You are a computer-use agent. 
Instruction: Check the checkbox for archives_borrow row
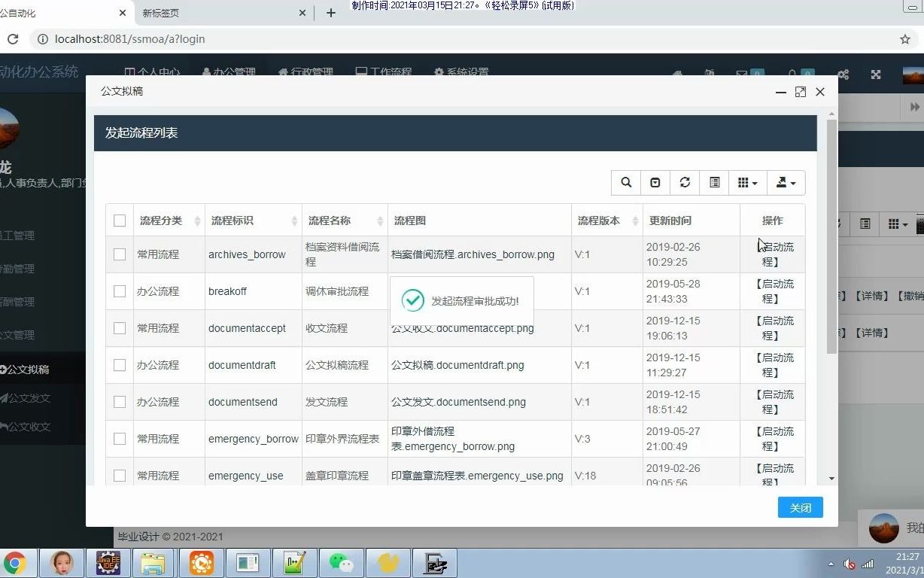[119, 254]
